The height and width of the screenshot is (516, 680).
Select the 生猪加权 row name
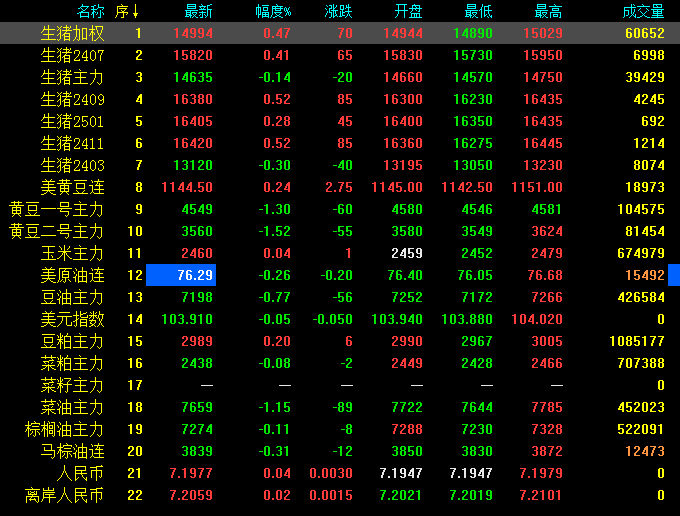[72, 33]
